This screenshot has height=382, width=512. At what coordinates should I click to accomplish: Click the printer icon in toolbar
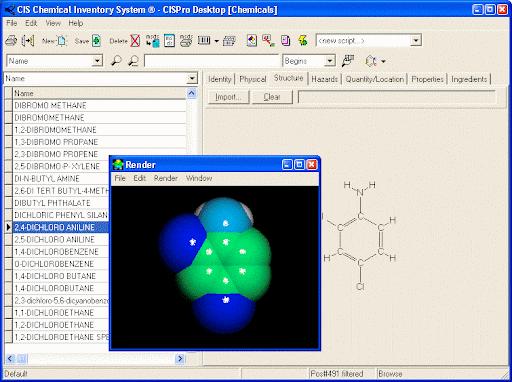click(11, 41)
